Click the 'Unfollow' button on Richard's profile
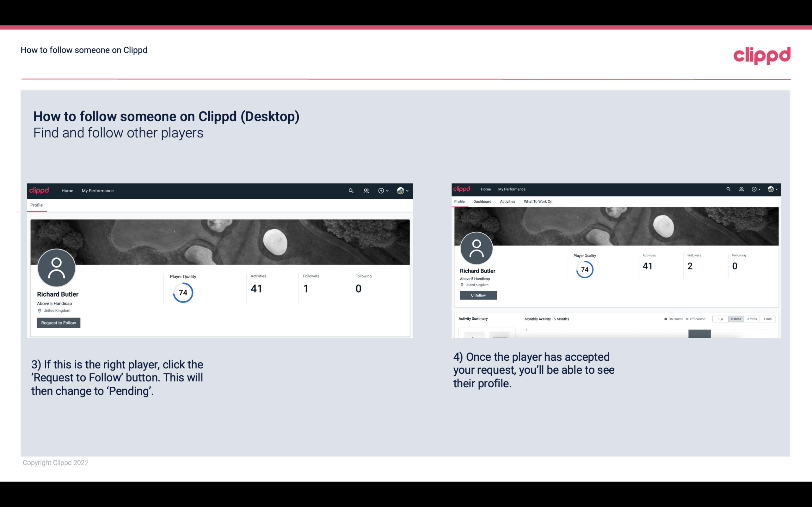 477,295
